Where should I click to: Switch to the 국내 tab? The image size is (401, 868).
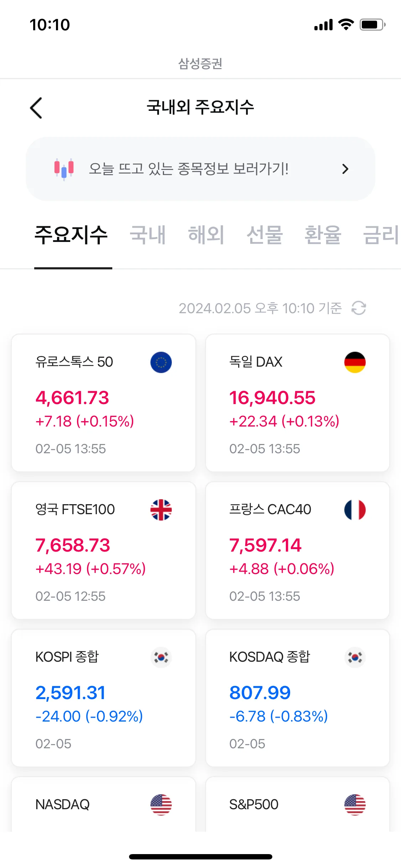point(148,235)
